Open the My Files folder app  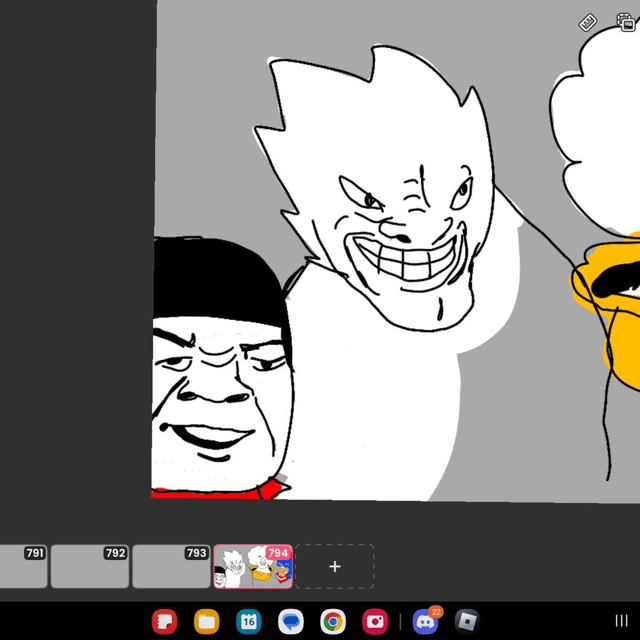click(207, 622)
